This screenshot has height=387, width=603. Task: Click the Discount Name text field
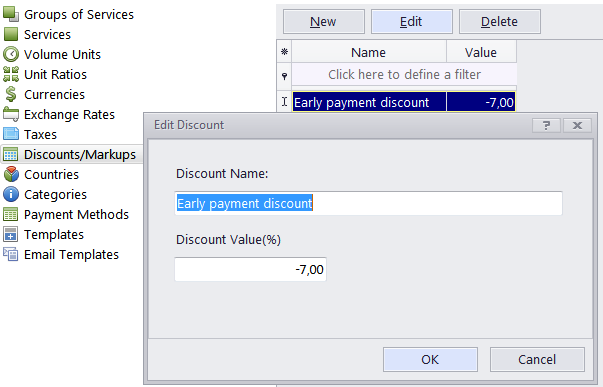tap(368, 203)
